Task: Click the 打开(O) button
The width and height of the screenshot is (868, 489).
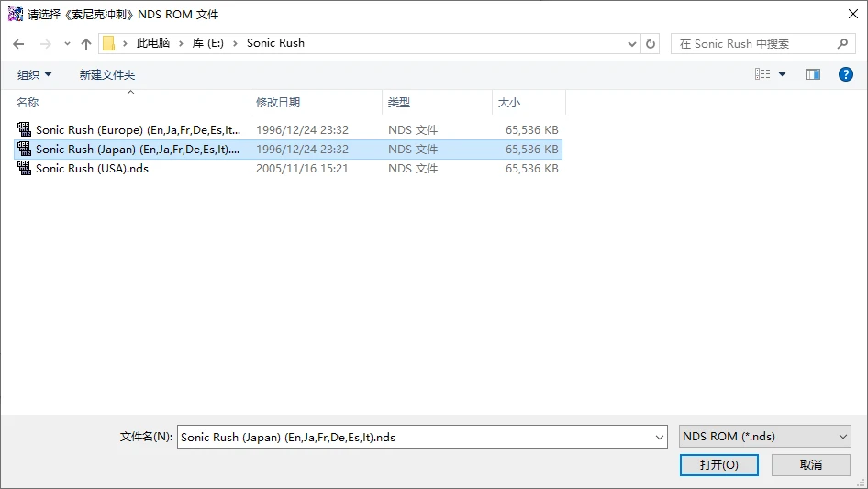Action: pos(719,464)
